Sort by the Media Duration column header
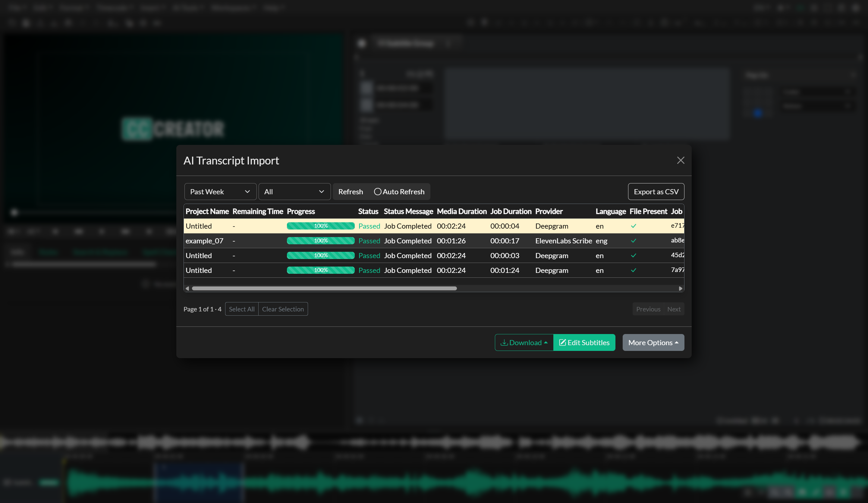This screenshot has width=868, height=503. click(x=461, y=211)
